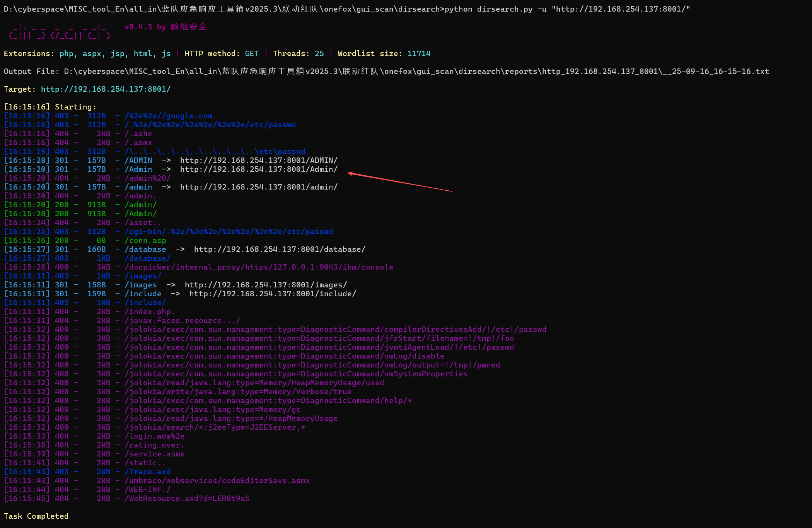
Task: Click the Output File report path
Action: [x=416, y=71]
